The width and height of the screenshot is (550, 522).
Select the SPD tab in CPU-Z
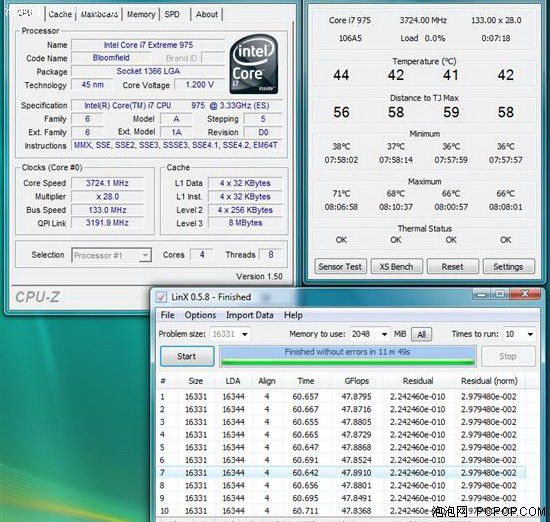pyautogui.click(x=172, y=14)
